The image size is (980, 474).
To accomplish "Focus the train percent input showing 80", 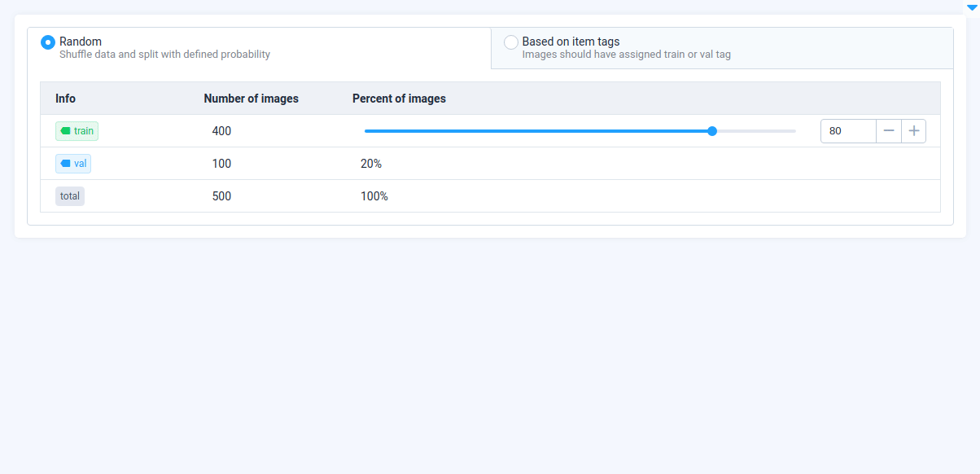I will pyautogui.click(x=848, y=131).
